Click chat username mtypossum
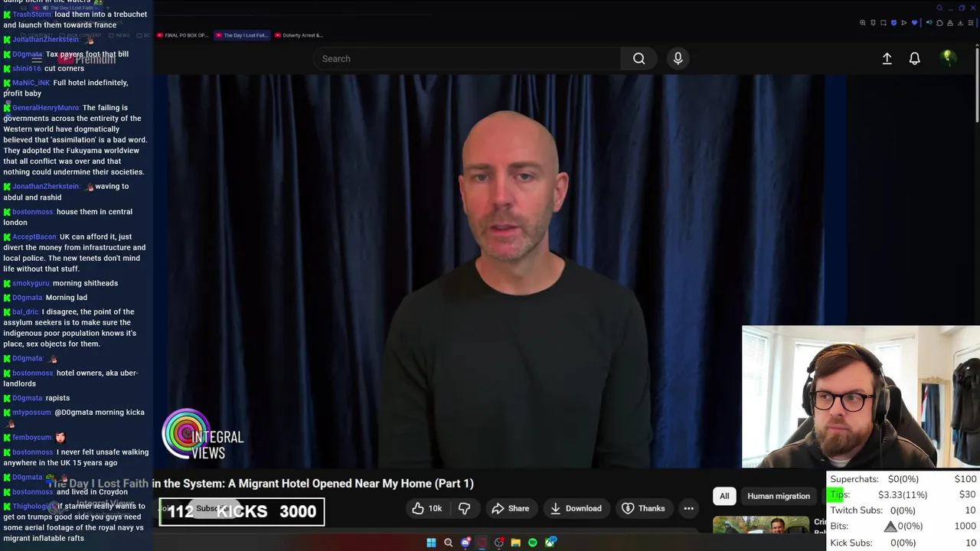The image size is (980, 551). pos(31,412)
